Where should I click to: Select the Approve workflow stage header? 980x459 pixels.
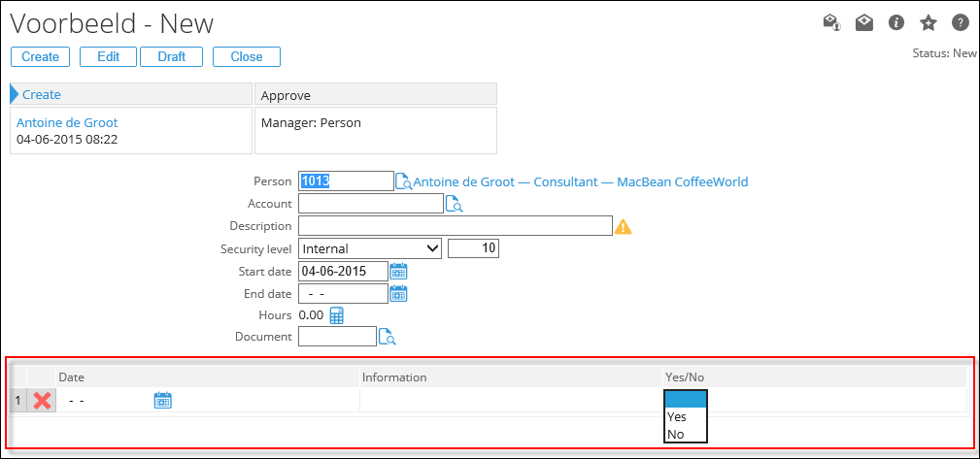tap(375, 94)
